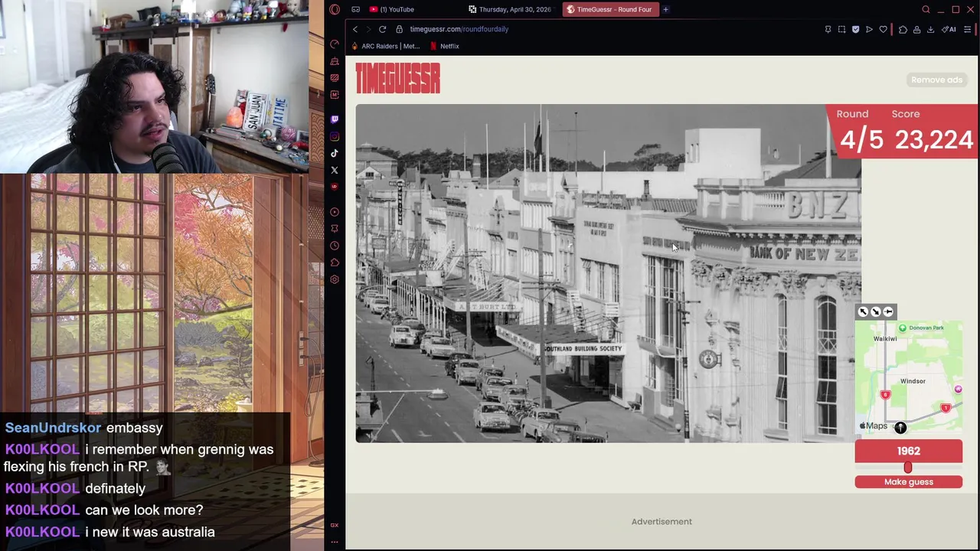The width and height of the screenshot is (980, 551).
Task: Click the historical street photo
Action: point(608,273)
